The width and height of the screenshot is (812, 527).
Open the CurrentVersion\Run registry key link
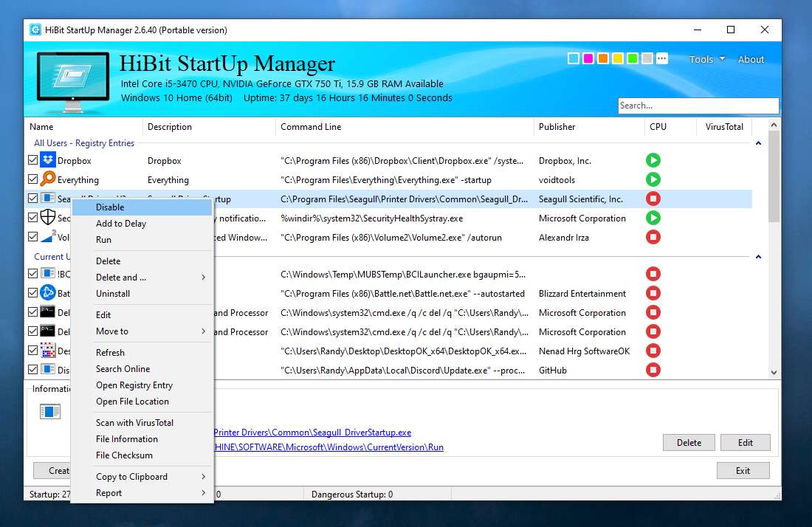(x=328, y=447)
